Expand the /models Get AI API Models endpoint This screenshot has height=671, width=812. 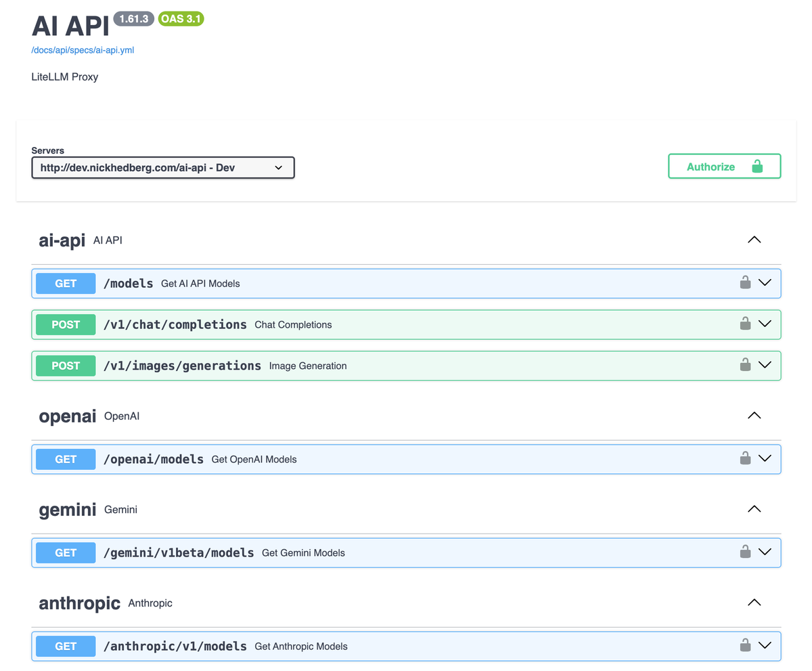coord(765,283)
